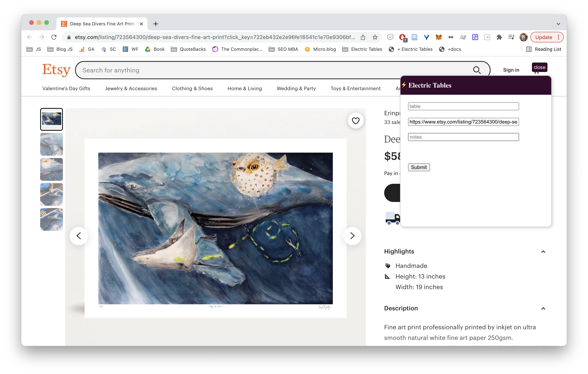The height and width of the screenshot is (374, 588).
Task: Select the fifth listing thumbnail
Action: pos(52,219)
